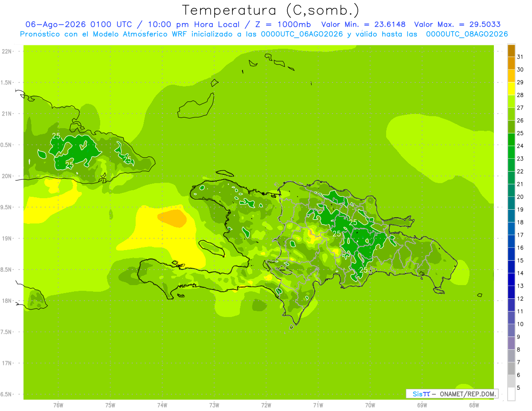Click the dark orange legend swatch above 31

click(511, 51)
